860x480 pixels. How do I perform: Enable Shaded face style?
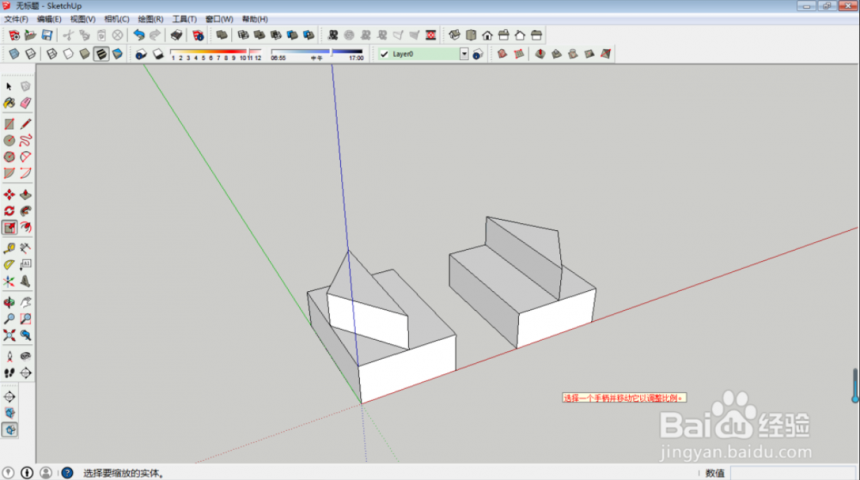click(84, 54)
